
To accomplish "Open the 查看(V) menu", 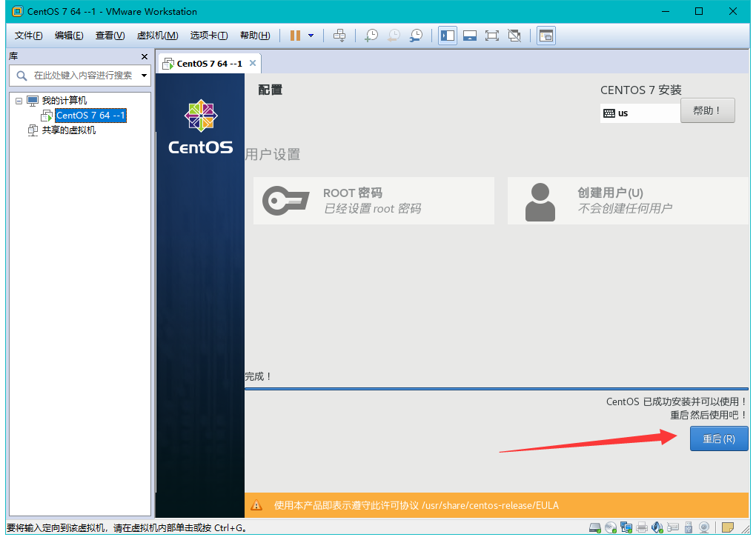I will tap(110, 36).
